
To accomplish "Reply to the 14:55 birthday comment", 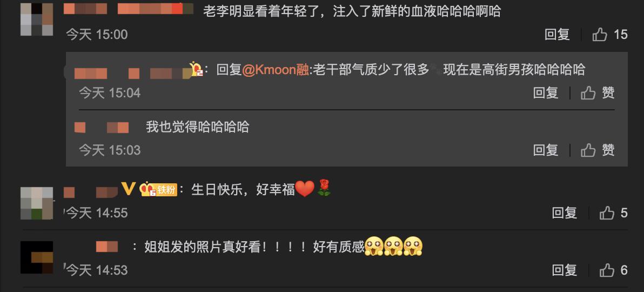I will [x=565, y=213].
